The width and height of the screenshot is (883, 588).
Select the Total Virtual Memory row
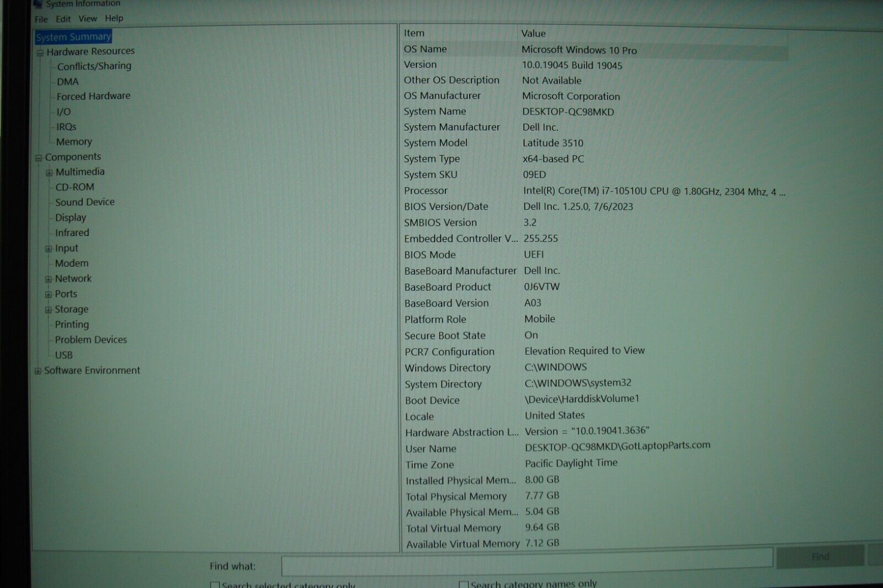594,528
